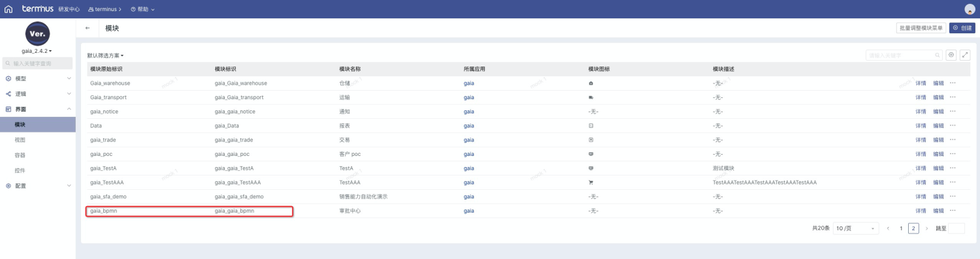Open more actions for gaia_trade row
This screenshot has width=980, height=259.
[x=953, y=140]
